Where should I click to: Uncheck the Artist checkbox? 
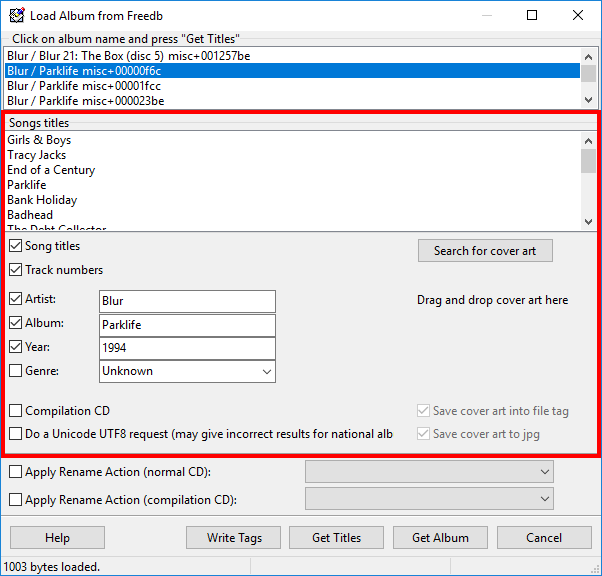tap(15, 299)
